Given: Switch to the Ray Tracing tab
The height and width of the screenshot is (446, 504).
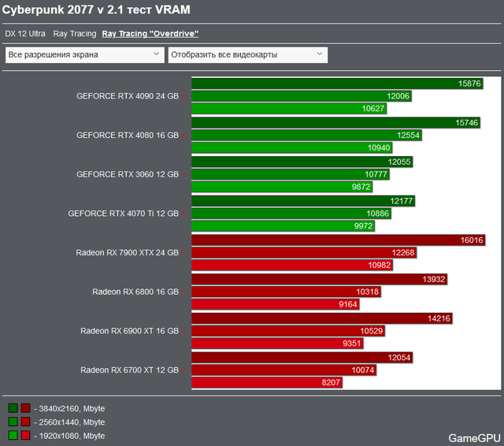Looking at the screenshot, I should pos(75,33).
